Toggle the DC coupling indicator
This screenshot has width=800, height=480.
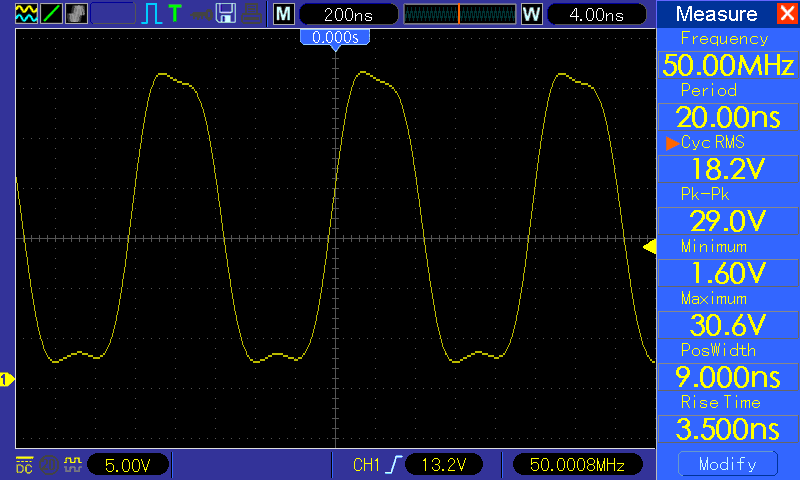coord(24,465)
